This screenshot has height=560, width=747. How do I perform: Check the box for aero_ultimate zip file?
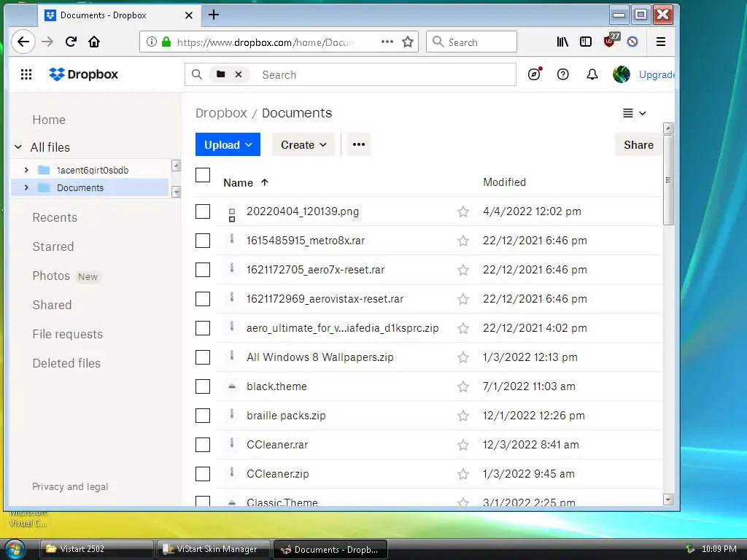coord(203,328)
